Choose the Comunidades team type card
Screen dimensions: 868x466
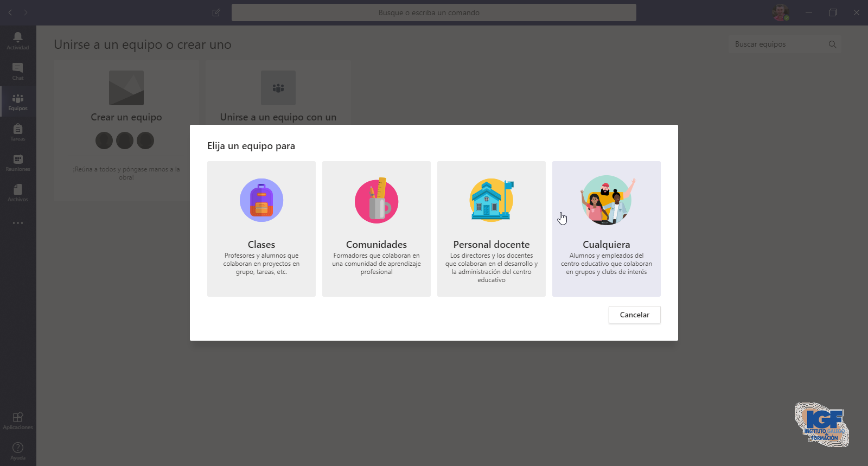click(x=376, y=228)
